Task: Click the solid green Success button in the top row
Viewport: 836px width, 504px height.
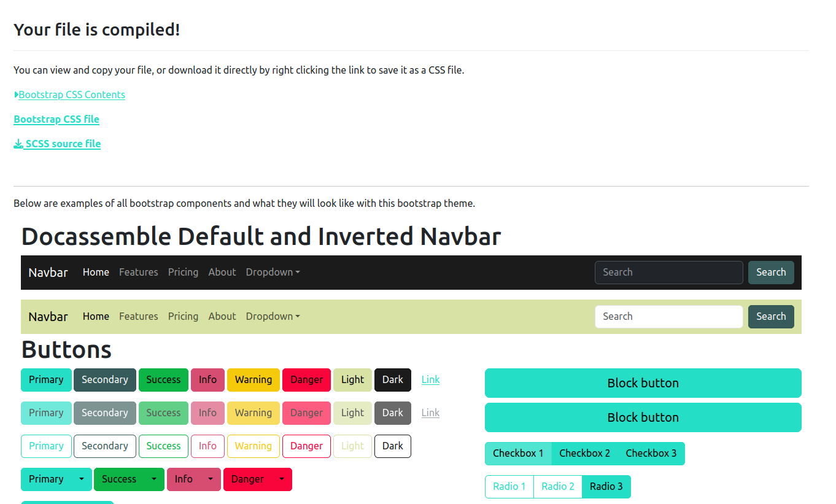Action: (x=163, y=380)
